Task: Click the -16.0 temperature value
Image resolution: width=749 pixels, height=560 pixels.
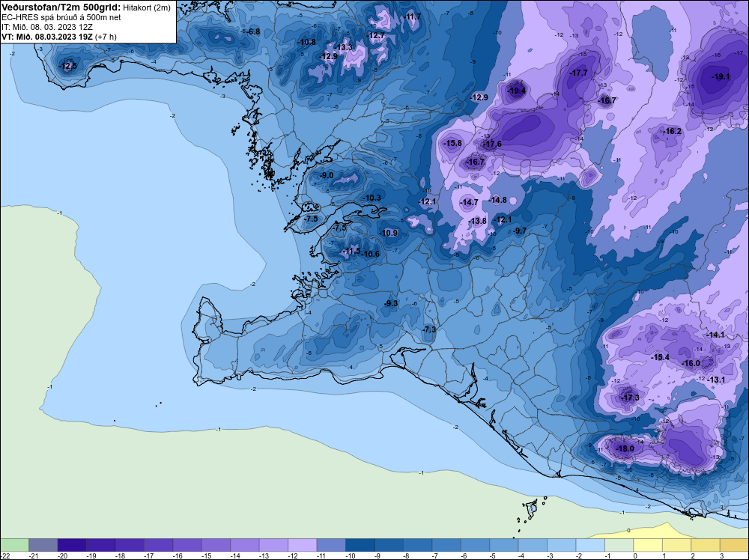Action: [691, 363]
